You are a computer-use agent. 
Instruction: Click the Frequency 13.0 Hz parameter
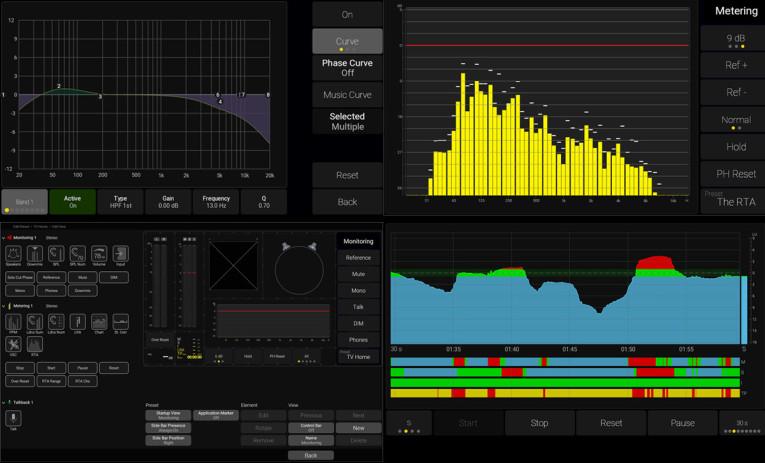[x=217, y=201]
